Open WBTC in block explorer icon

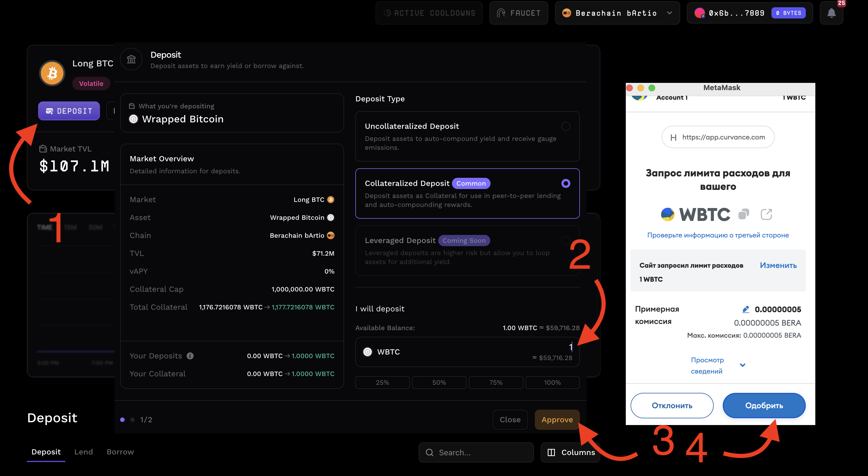click(x=766, y=214)
